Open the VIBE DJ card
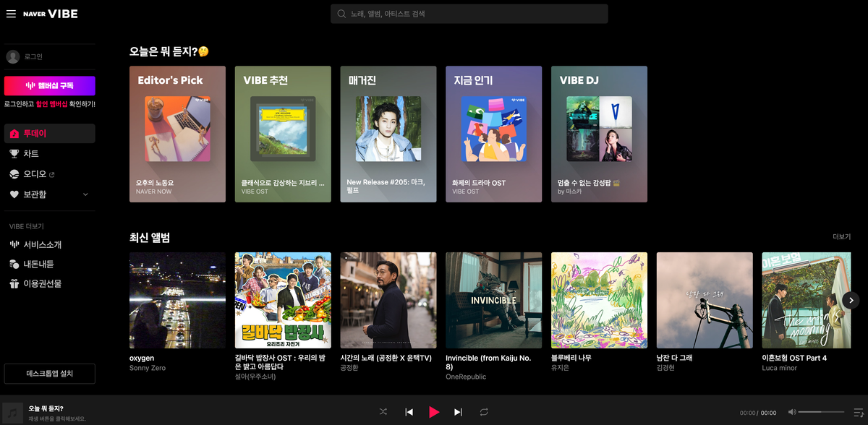Viewport: 868px width, 425px height. [600, 134]
